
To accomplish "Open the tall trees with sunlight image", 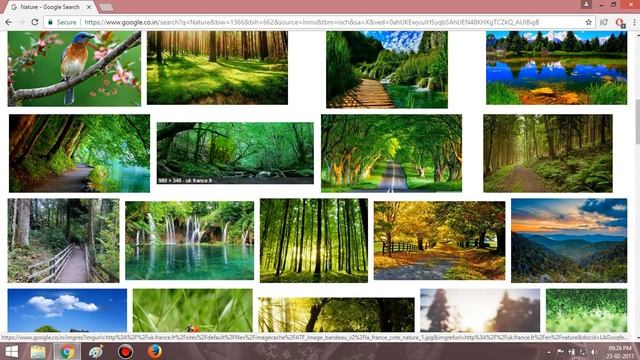I will (313, 240).
